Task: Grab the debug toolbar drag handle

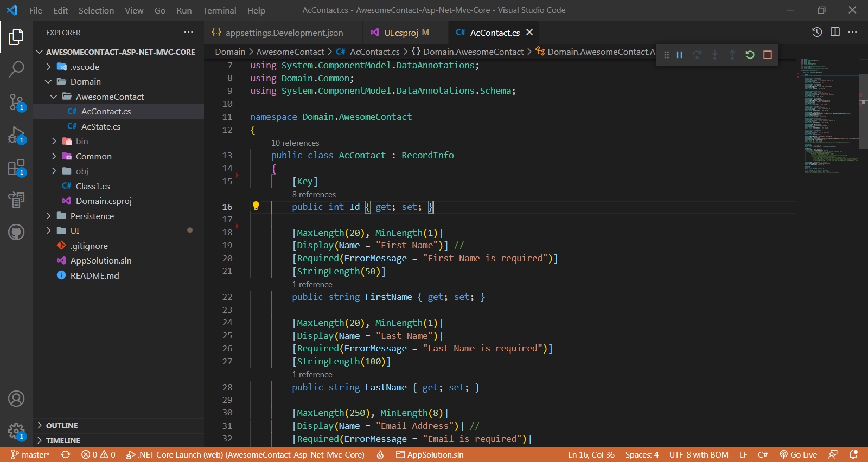Action: pyautogui.click(x=666, y=55)
